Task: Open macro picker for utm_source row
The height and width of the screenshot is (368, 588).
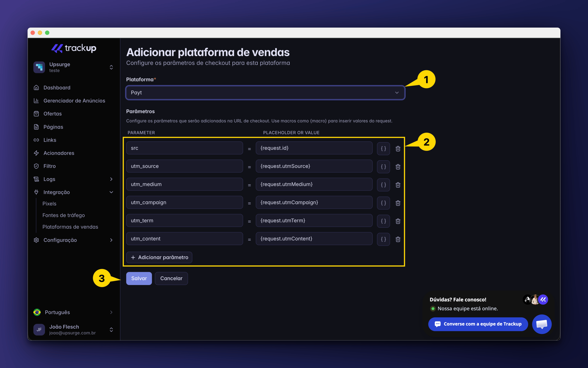Action: [x=383, y=167]
